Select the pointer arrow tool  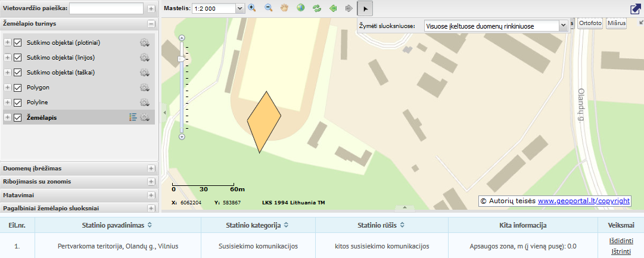(x=365, y=9)
